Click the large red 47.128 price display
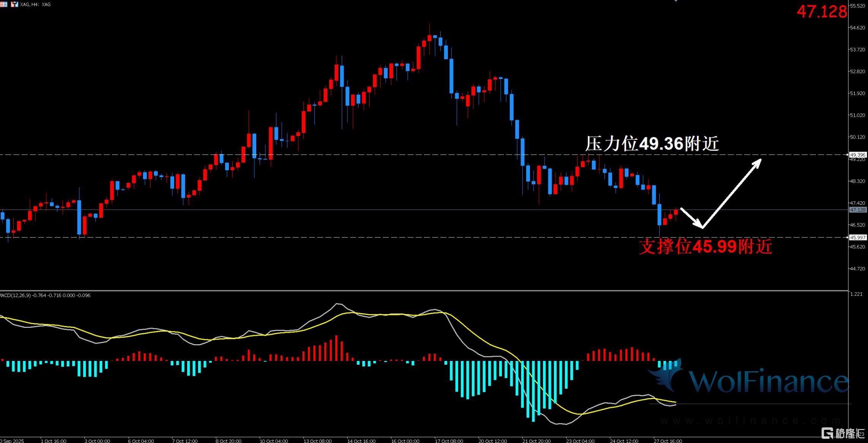The image size is (868, 443). pyautogui.click(x=822, y=12)
